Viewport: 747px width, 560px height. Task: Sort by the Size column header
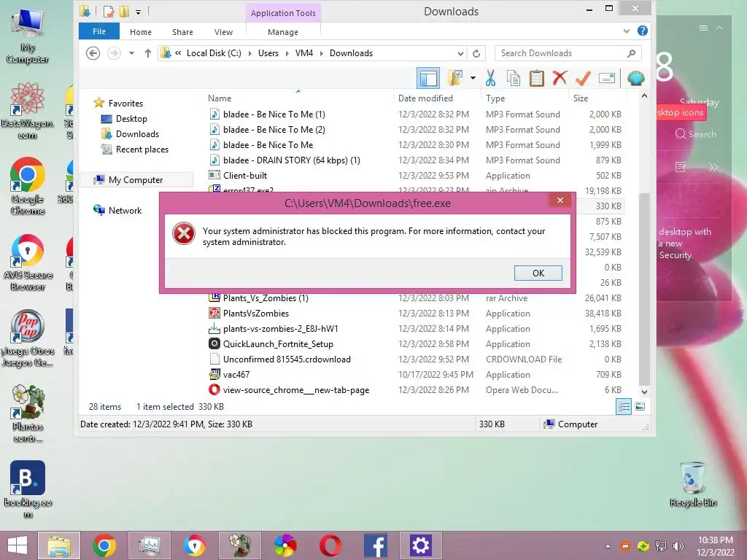[x=580, y=98]
